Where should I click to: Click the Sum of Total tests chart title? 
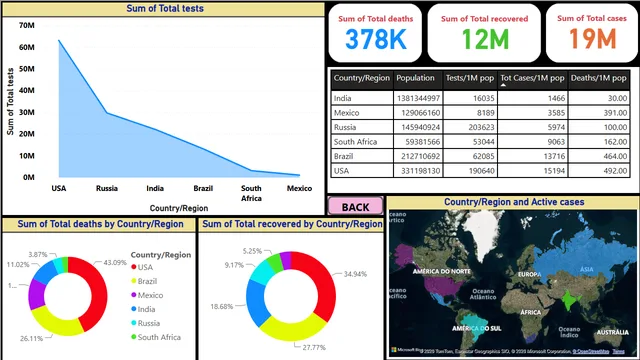pyautogui.click(x=165, y=9)
